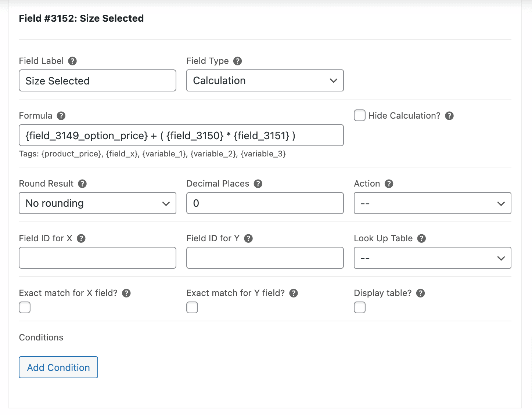
Task: Open the Field Type dropdown showing Calculation
Action: click(265, 80)
